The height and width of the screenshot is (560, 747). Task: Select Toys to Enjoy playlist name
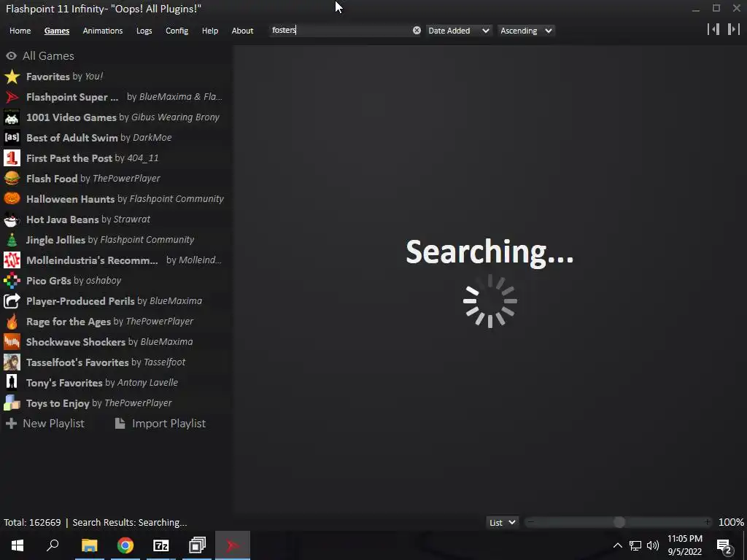58,403
